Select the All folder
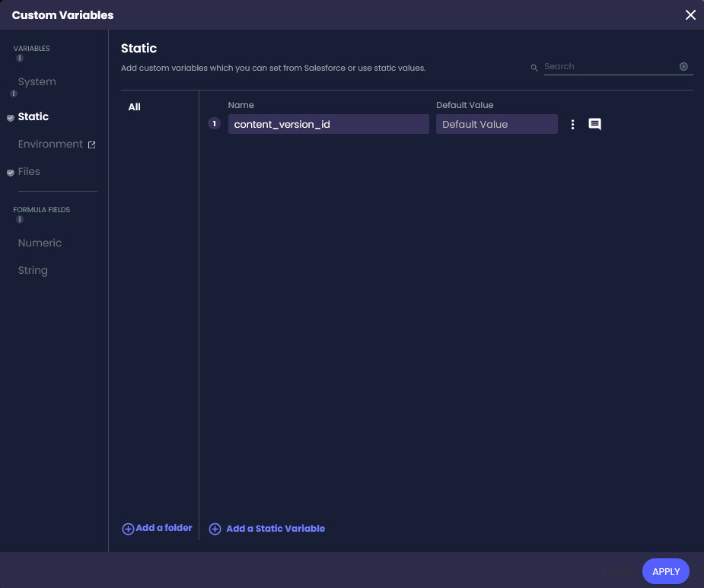The height and width of the screenshot is (588, 704). pos(134,106)
